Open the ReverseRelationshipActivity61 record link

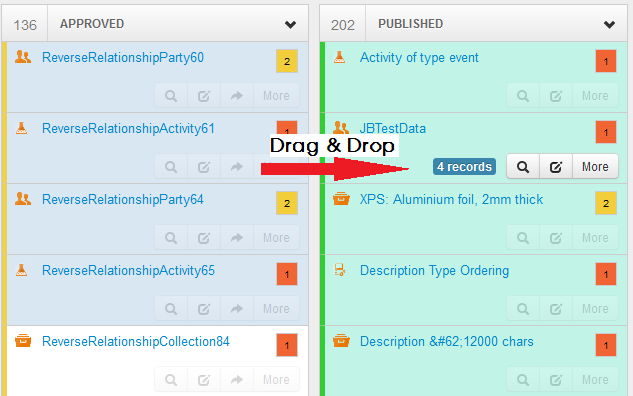point(128,128)
